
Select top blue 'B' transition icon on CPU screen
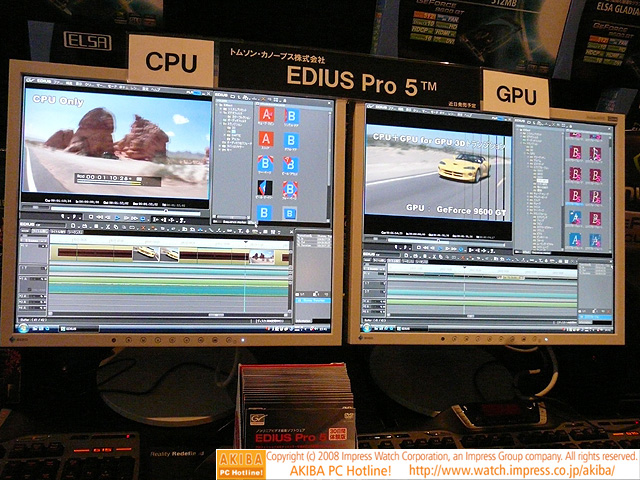click(x=291, y=115)
